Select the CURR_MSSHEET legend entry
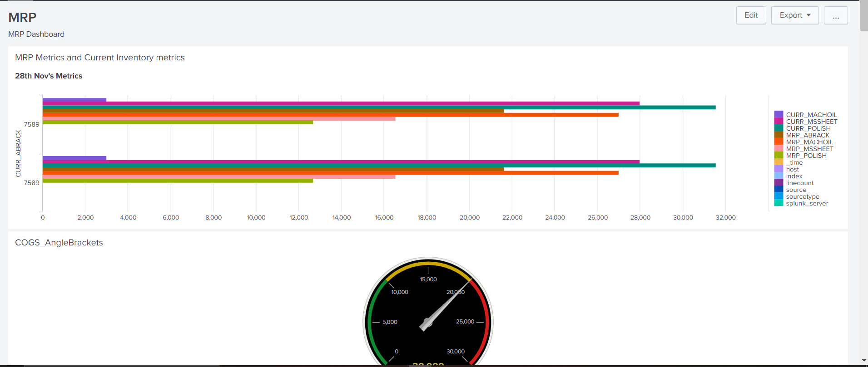 coord(811,122)
